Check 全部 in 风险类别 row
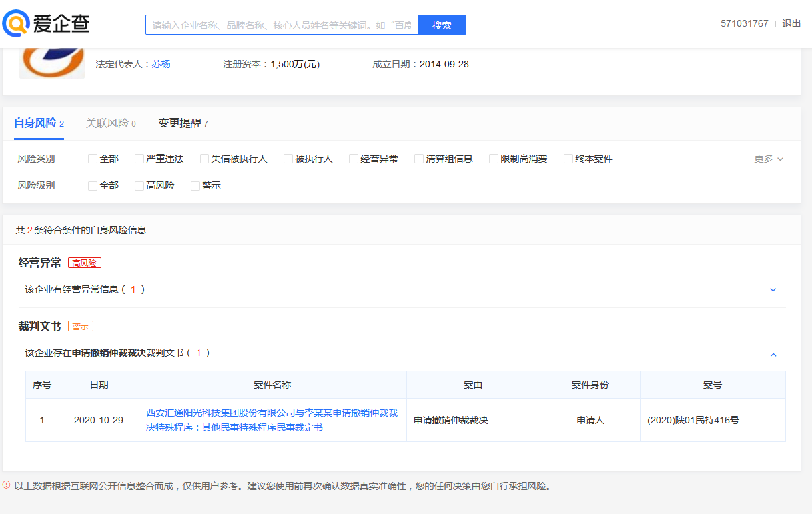This screenshot has width=812, height=514. tap(93, 159)
